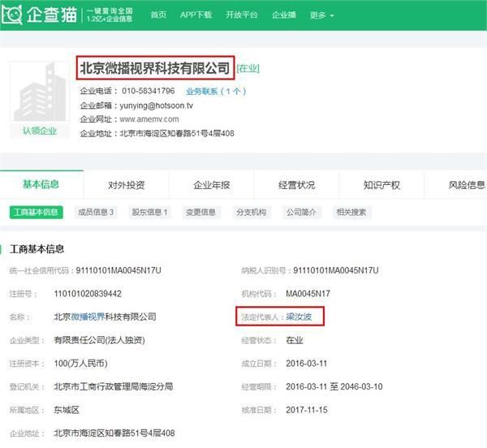Open the 知识产权 tab
Viewport: 487px width, 448px height.
(x=381, y=185)
